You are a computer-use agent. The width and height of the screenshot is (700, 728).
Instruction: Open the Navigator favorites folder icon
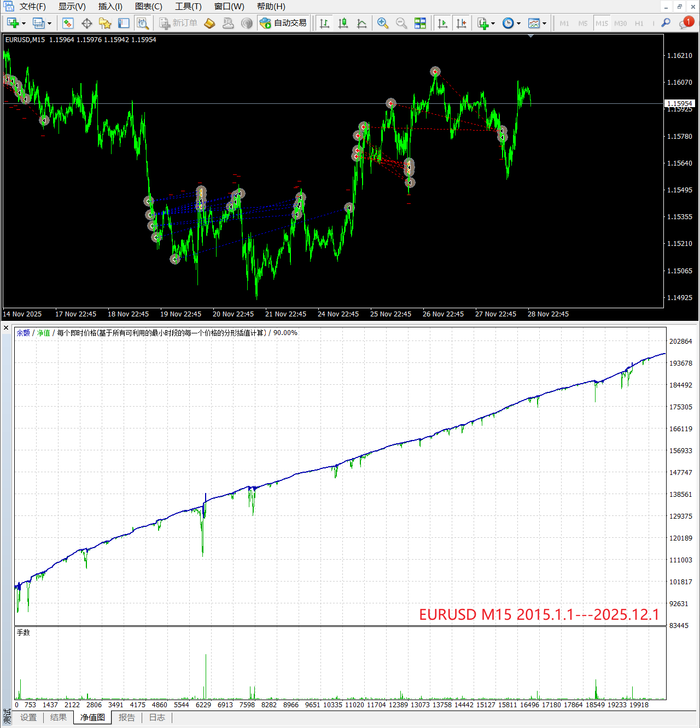(x=105, y=23)
